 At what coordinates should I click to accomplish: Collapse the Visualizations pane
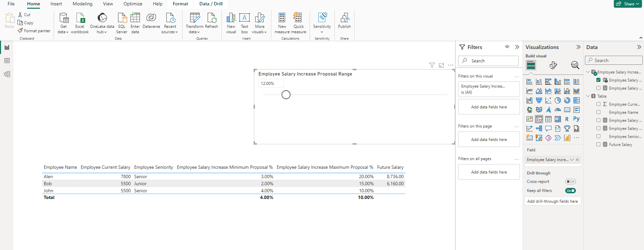[x=578, y=47]
